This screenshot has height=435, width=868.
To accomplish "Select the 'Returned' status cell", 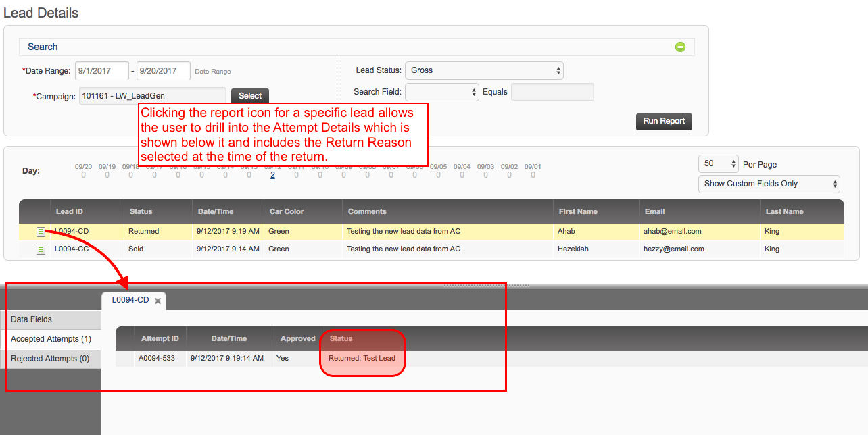I will click(x=144, y=231).
